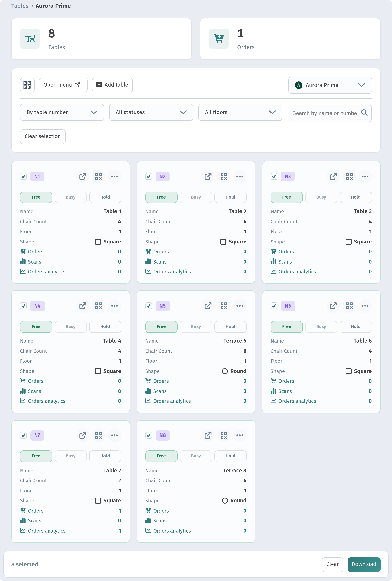392x581 pixels.
Task: Click the search magnifier icon
Action: coord(364,113)
